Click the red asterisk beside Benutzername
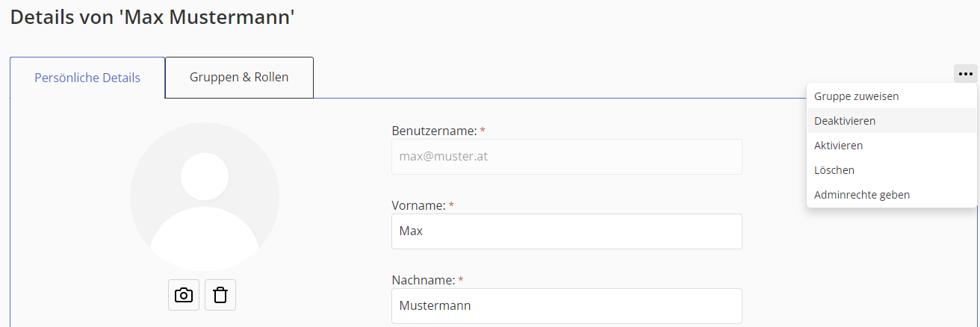 483,131
